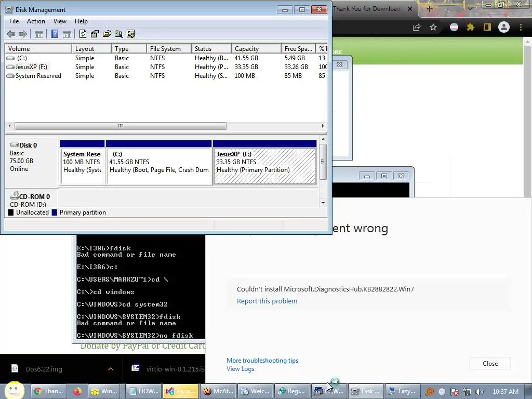Screen dimensions: 532x399
Task: Click the Close button in the installer dialog
Action: tap(490, 363)
